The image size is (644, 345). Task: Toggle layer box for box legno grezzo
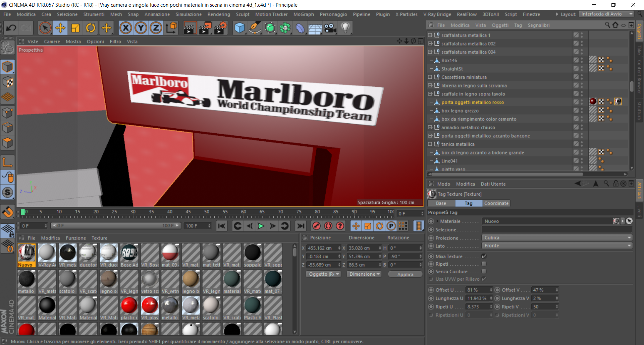(576, 110)
